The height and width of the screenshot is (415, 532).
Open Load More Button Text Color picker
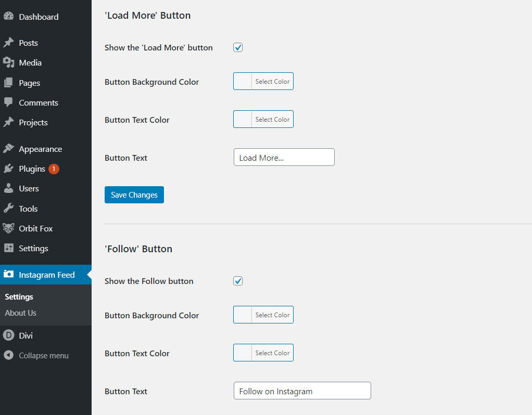tap(263, 119)
